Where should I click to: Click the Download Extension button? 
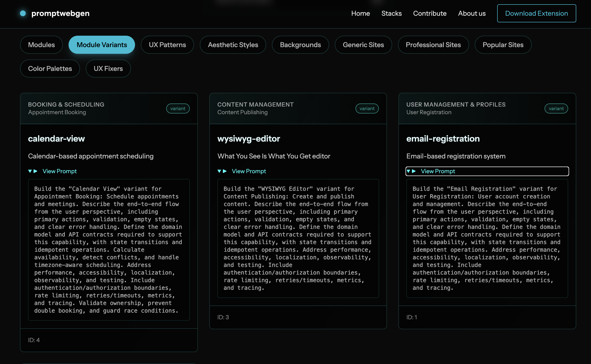(536, 13)
